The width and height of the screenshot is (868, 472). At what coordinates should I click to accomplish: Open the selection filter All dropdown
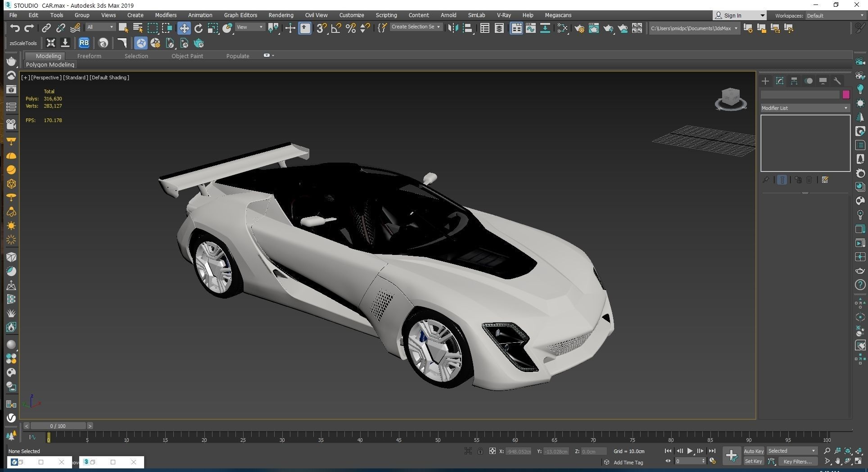(100, 27)
